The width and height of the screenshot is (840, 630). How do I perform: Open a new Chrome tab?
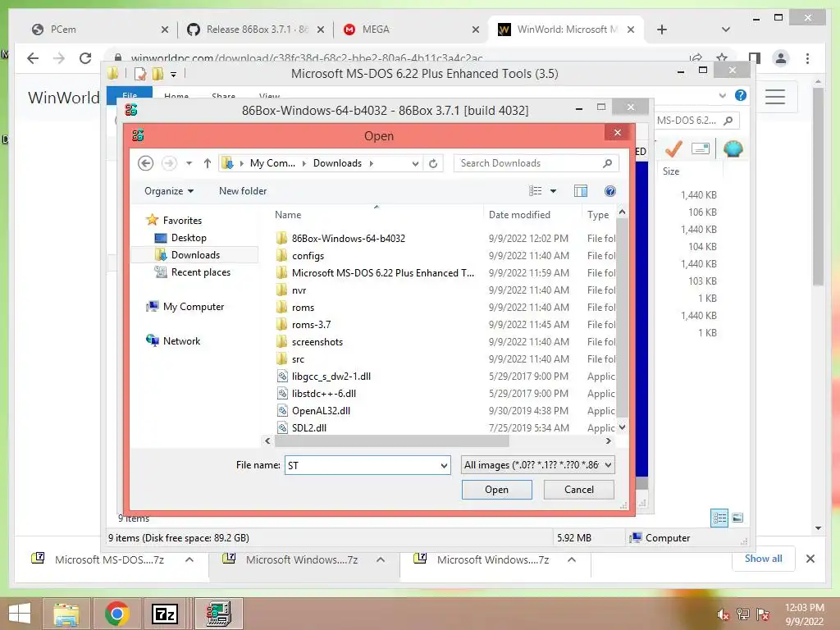662,30
